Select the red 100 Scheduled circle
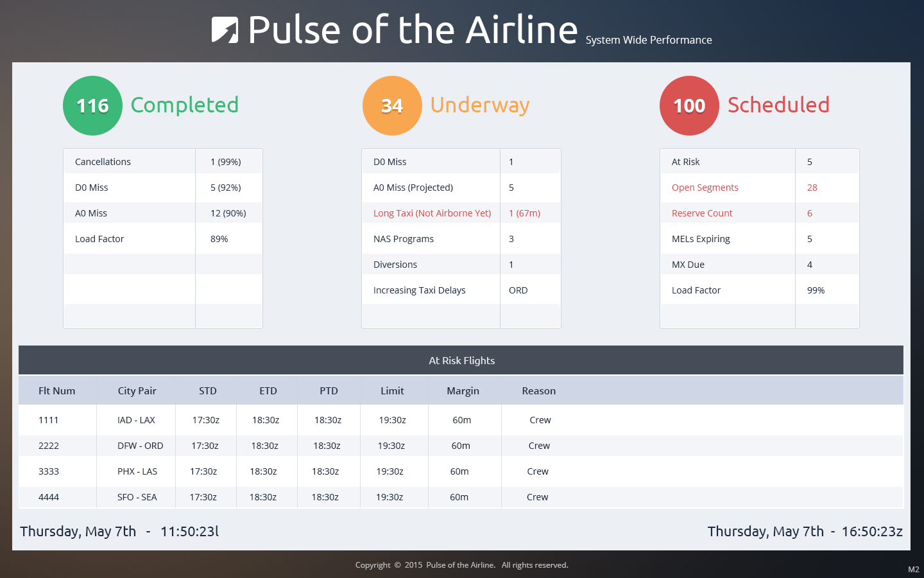Screen dimensions: 924x578 [689, 105]
